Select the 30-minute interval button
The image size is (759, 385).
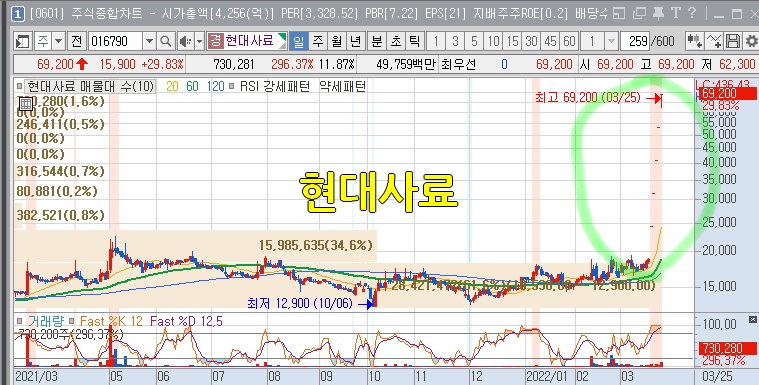(531, 42)
